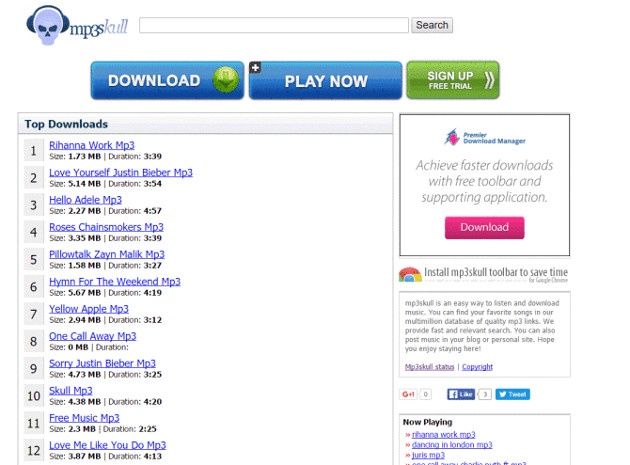This screenshot has height=465, width=630.
Task: Click the SIGN UP FREE TRIAL button
Action: tap(453, 80)
